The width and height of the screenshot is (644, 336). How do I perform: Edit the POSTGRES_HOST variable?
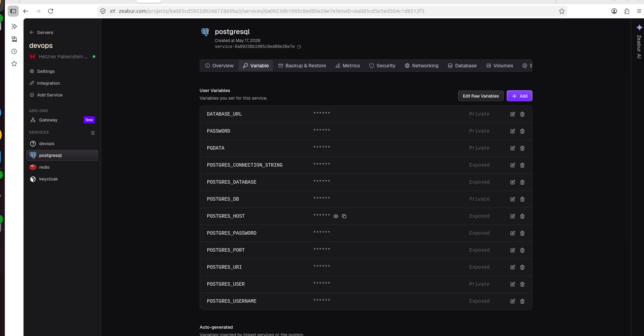(x=513, y=216)
